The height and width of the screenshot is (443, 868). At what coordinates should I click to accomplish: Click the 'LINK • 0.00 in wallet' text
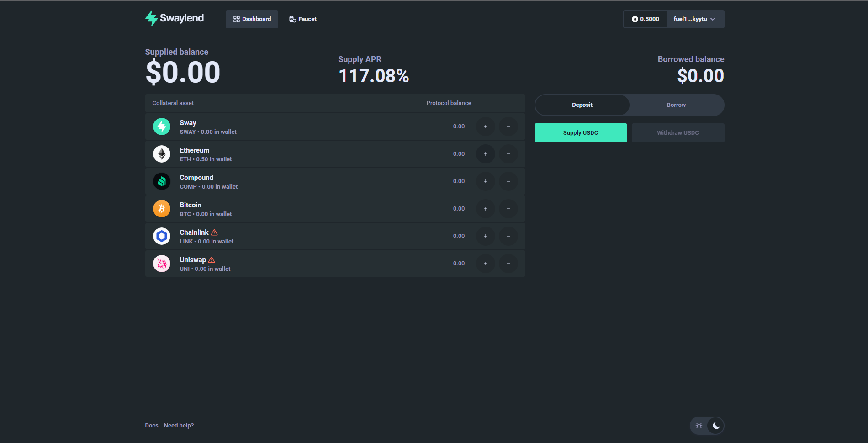206,242
